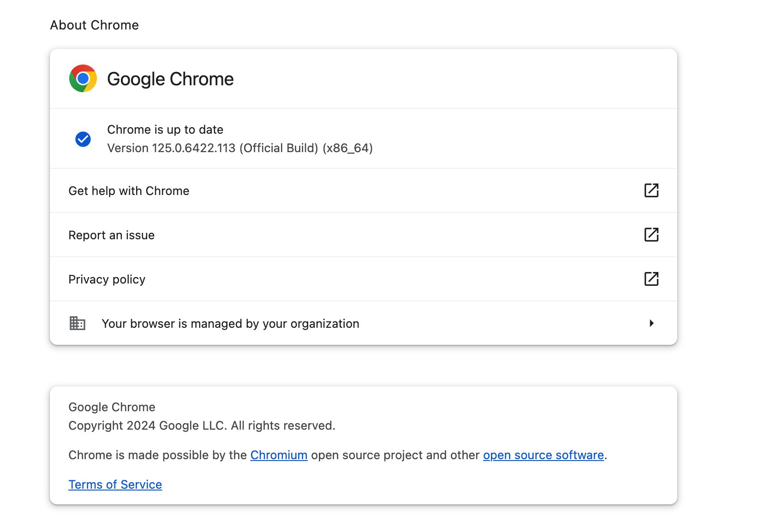This screenshot has width=765, height=532.
Task: Open Get help with Chrome
Action: [x=364, y=190]
